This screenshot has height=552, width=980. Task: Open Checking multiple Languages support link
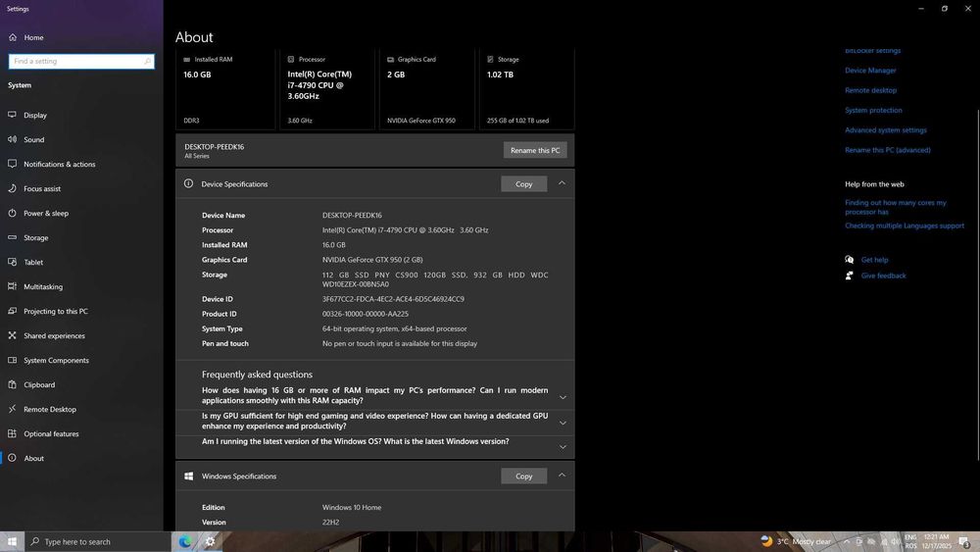coord(905,226)
